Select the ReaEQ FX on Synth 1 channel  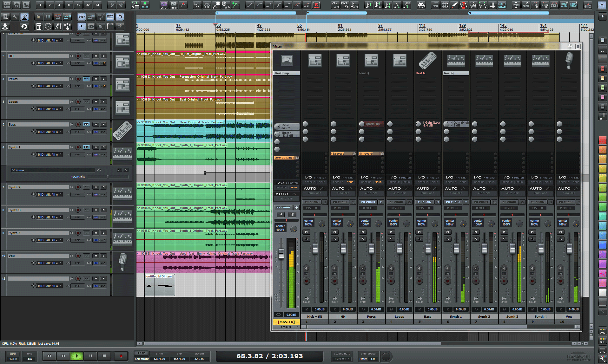tap(456, 73)
